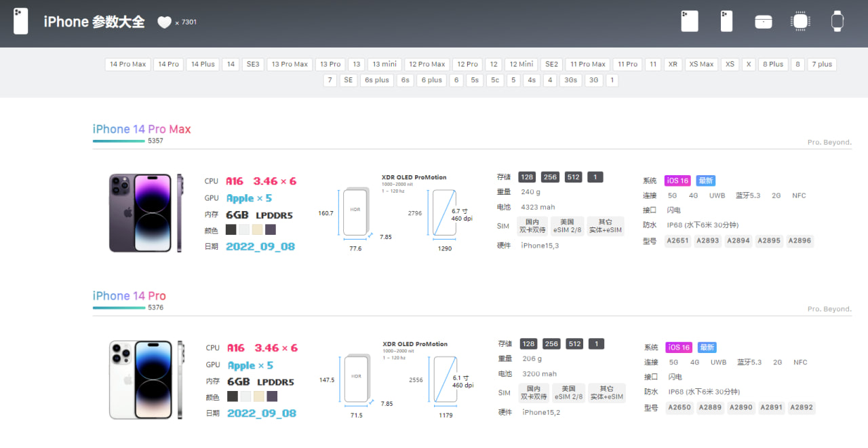Click the iPhone15,2 hardware identifier

(541, 413)
